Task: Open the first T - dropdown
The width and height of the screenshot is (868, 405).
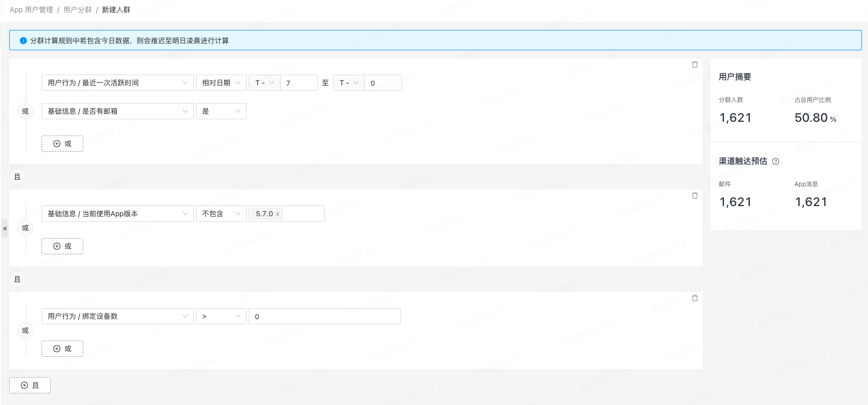Action: click(x=264, y=83)
